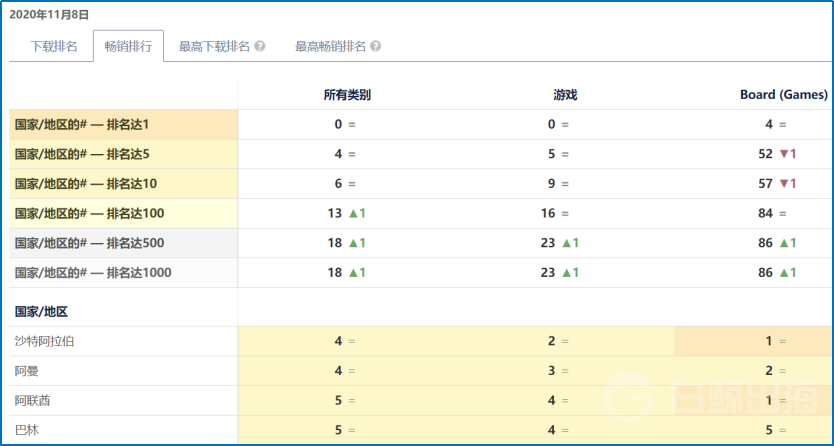
Task: Select the 阿联酋 country row
Action: click(x=33, y=401)
